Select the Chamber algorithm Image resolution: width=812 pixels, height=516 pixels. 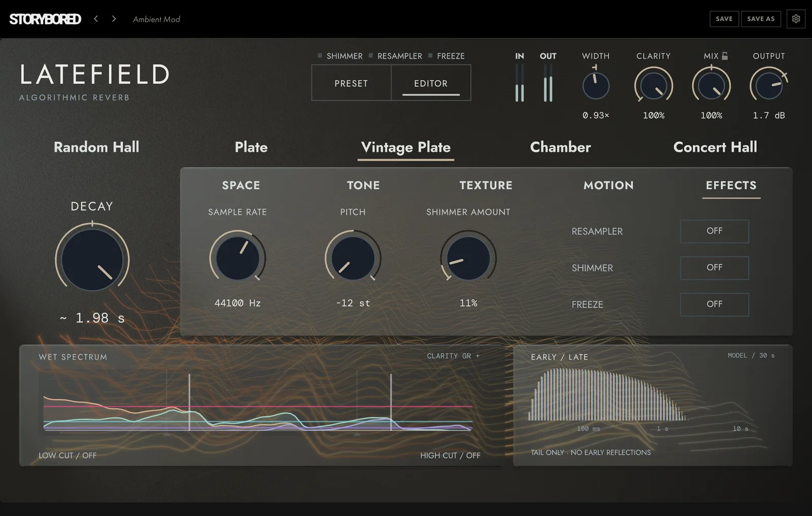coord(561,147)
